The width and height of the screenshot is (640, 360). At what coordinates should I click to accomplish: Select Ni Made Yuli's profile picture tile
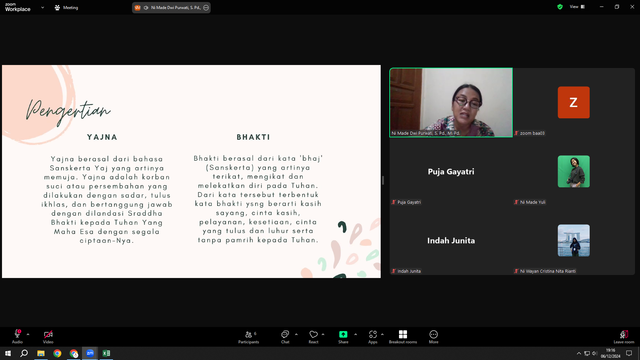(x=573, y=171)
